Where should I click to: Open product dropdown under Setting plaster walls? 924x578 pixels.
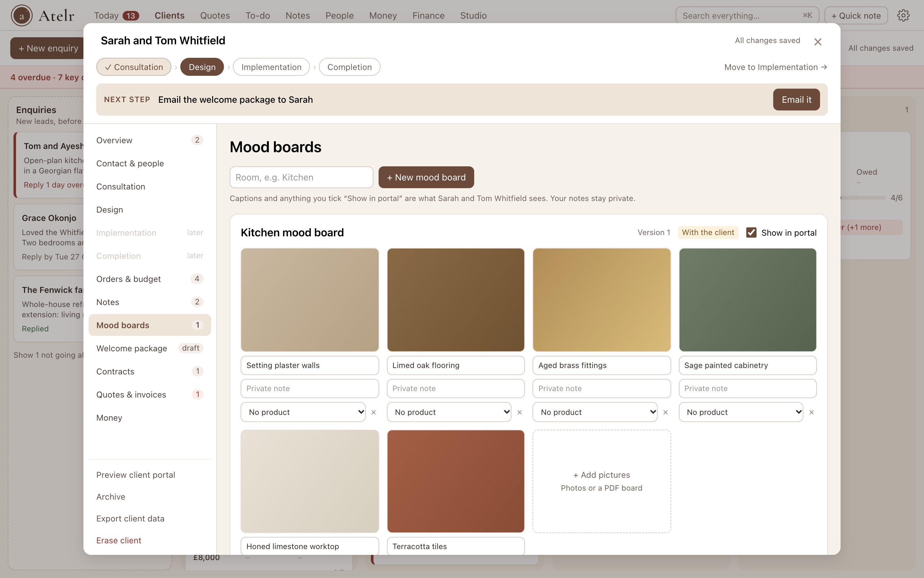click(303, 412)
